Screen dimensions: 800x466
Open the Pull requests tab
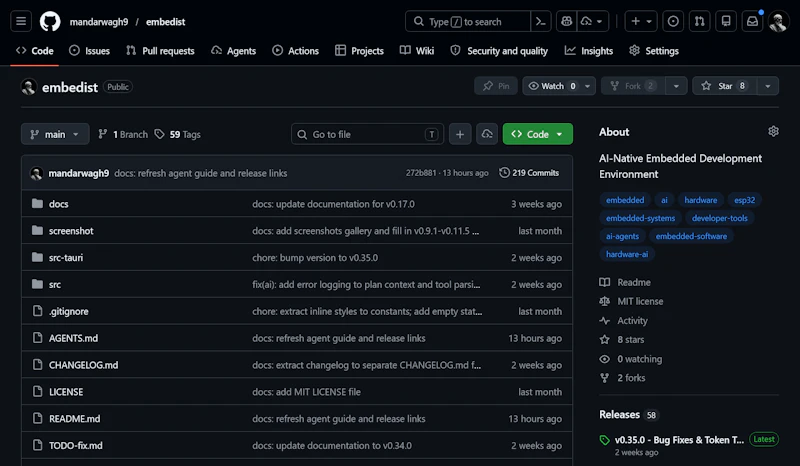(x=161, y=51)
